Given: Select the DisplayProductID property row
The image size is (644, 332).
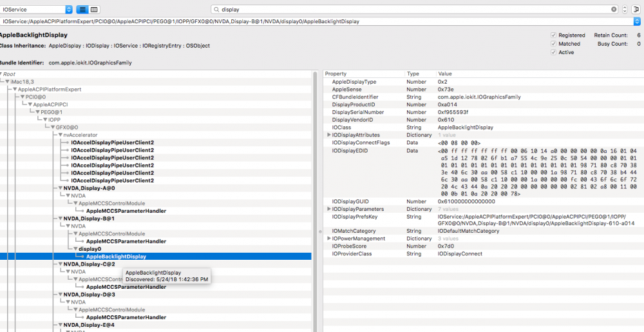Looking at the screenshot, I should [x=484, y=104].
